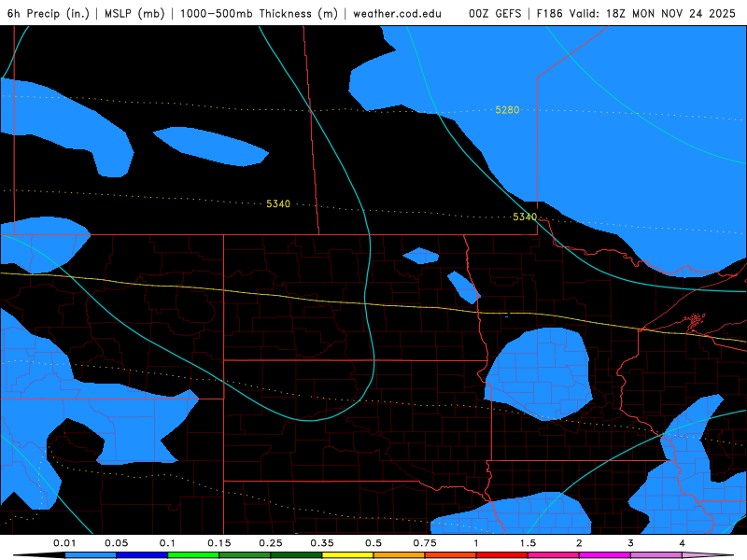Select the 0.5 light-orange legend swatch
Viewport: 747px width, 560px height.
click(400, 555)
